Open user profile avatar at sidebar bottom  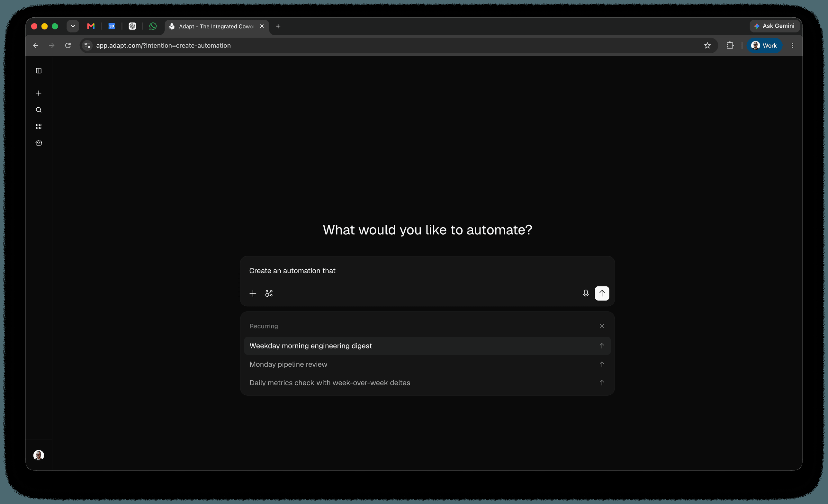click(x=39, y=455)
